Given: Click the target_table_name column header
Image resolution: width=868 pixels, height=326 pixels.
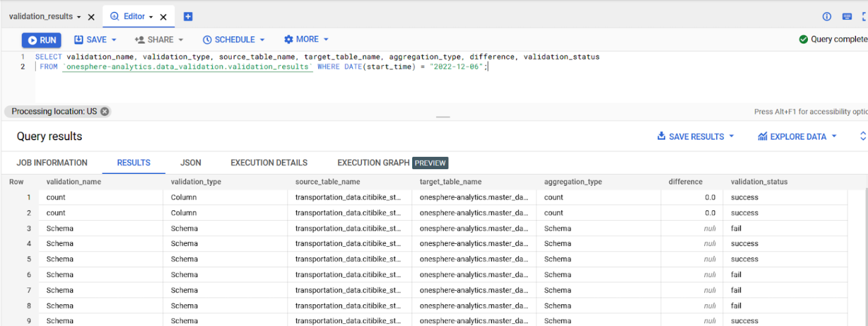Looking at the screenshot, I should click(451, 182).
